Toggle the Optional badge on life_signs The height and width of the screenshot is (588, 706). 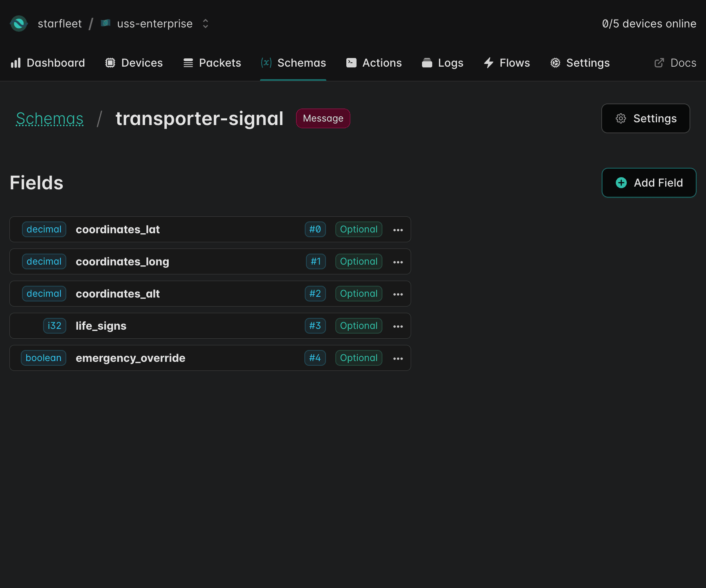coord(358,326)
